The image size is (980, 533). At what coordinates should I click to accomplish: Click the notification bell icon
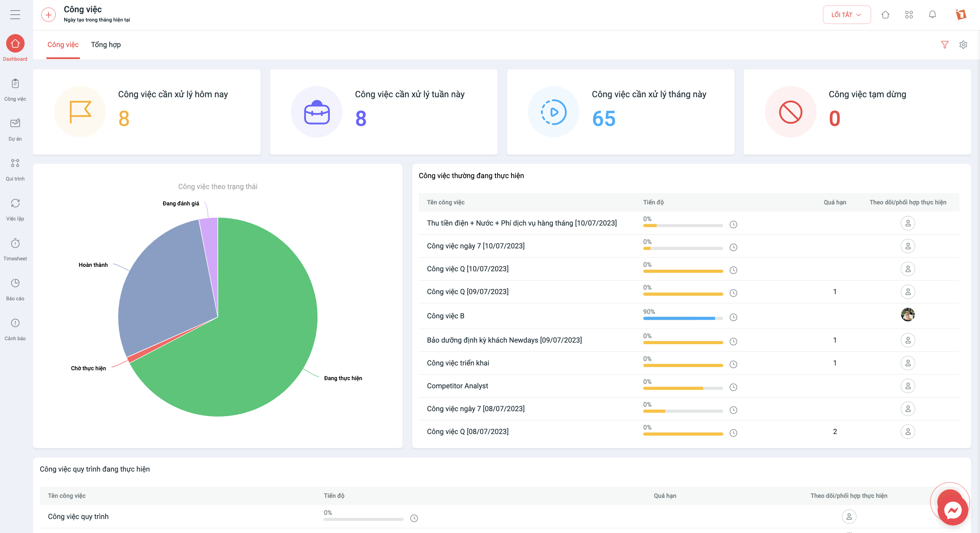tap(932, 15)
